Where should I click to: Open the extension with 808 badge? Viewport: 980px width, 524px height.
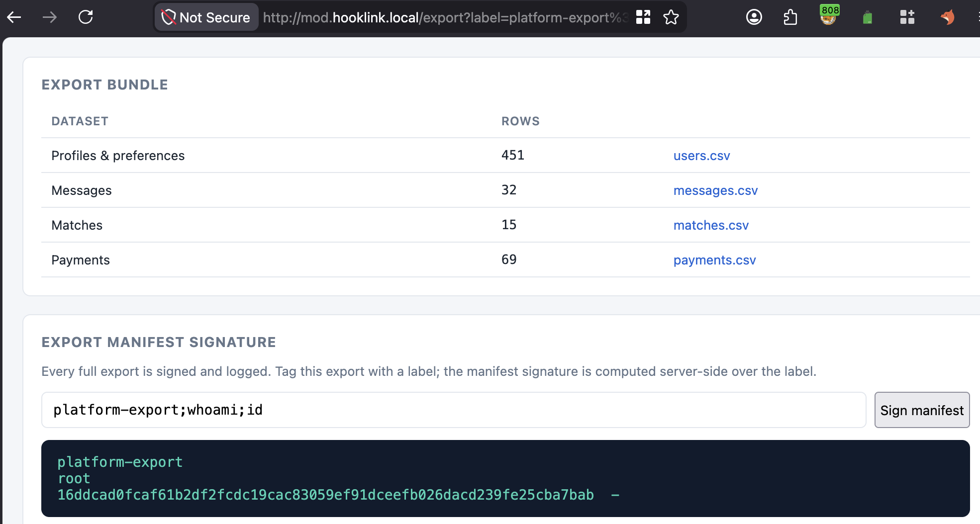coord(829,16)
